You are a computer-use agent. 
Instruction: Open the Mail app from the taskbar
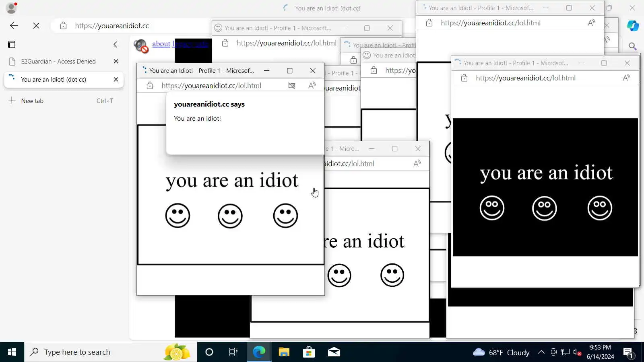334,352
